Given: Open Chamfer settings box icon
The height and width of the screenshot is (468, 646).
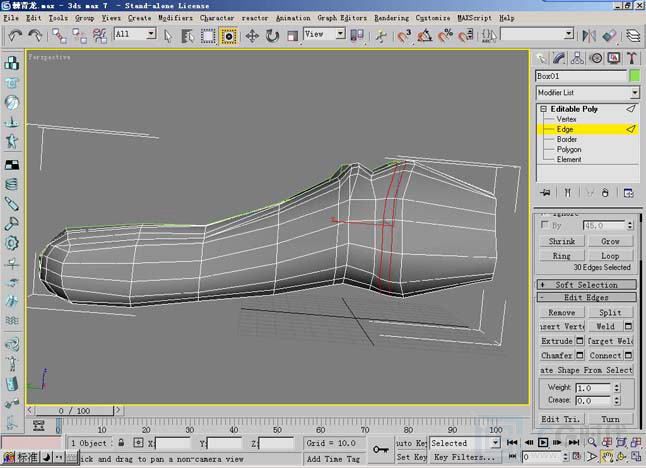Looking at the screenshot, I should pos(580,355).
